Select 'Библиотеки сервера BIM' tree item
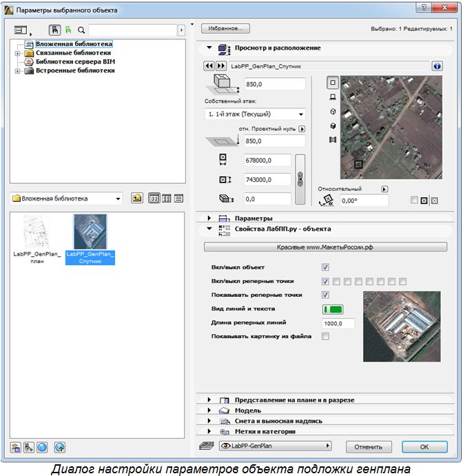This screenshot has width=463, height=476. pos(75,61)
